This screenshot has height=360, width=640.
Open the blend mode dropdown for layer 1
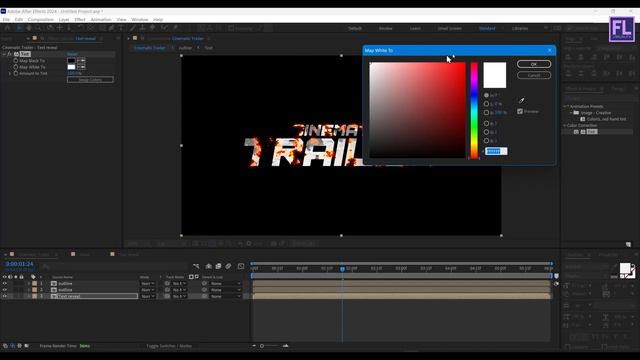[148, 283]
